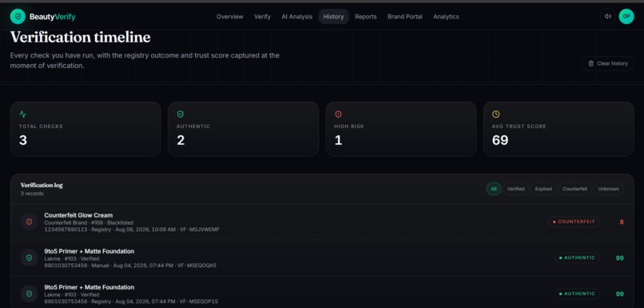644x308 pixels.
Task: Click shield icon of VF-MSEQOP1S record
Action: pyautogui.click(x=29, y=294)
